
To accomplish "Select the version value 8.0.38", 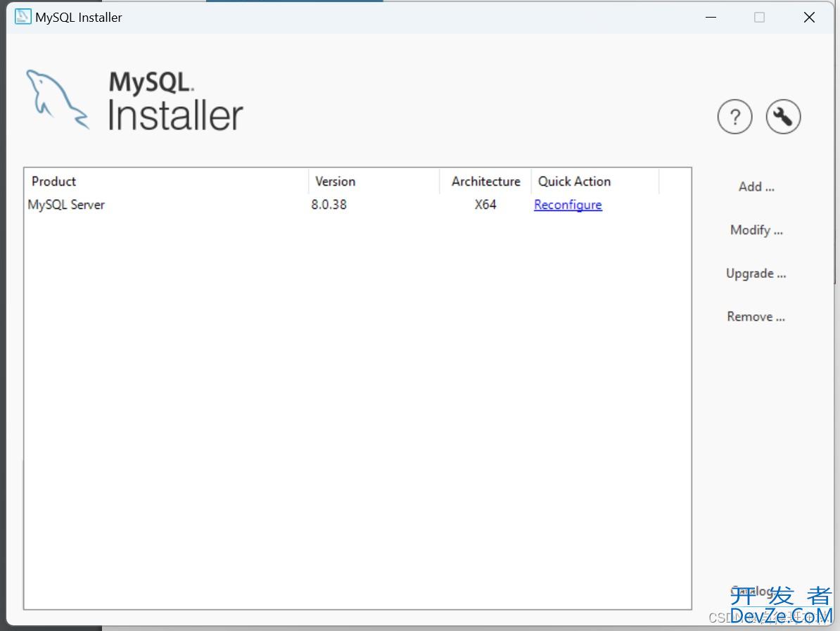I will point(329,205).
